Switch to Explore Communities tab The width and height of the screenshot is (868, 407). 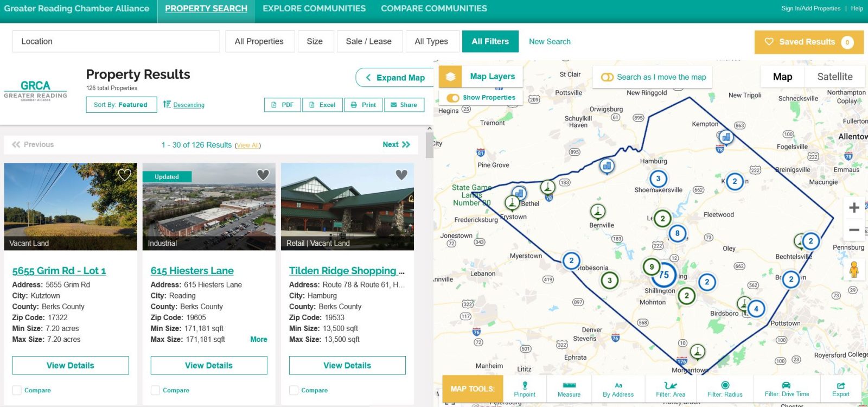coord(314,9)
